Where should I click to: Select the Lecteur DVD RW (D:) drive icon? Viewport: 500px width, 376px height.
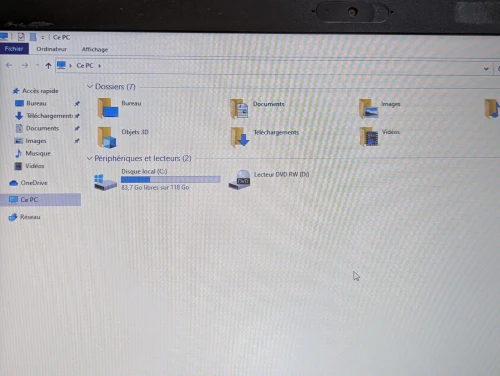(x=240, y=180)
